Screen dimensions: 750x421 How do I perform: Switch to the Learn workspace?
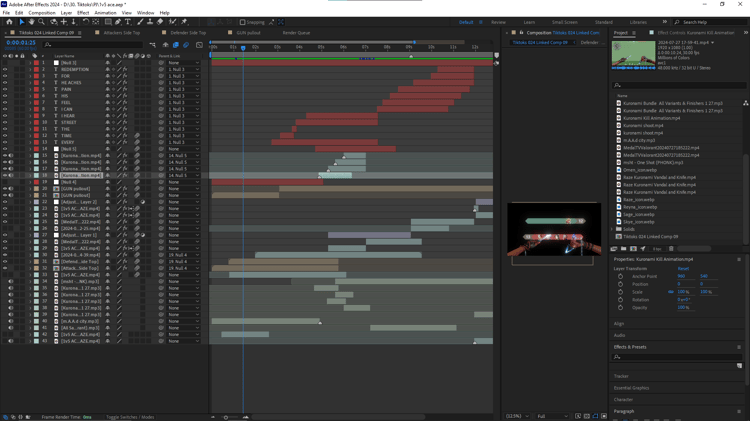[x=529, y=22]
